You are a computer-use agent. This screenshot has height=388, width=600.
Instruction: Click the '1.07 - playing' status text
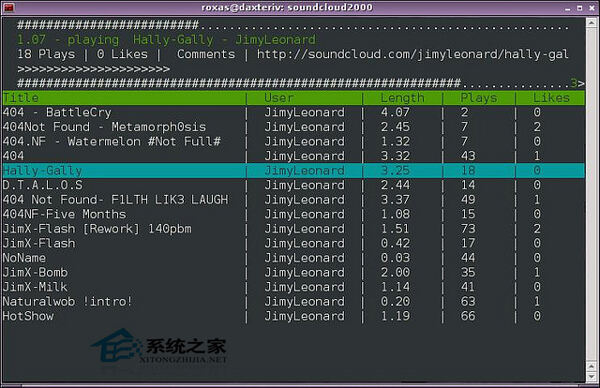pos(68,40)
